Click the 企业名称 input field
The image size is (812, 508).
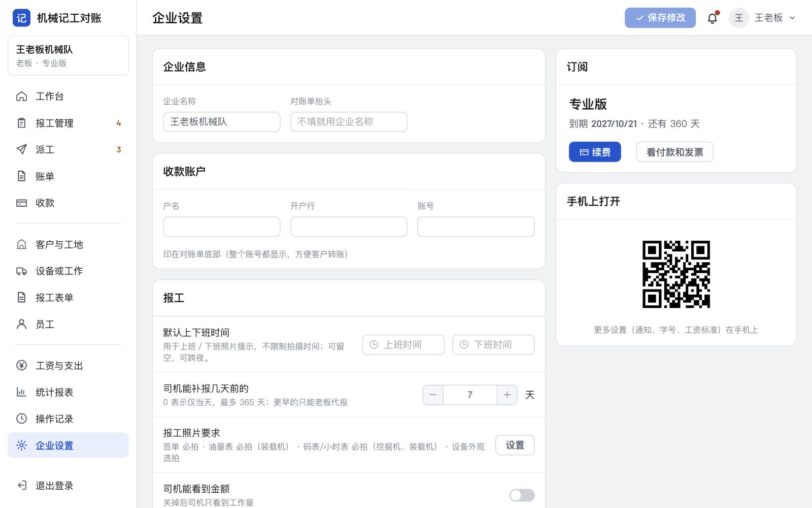[x=221, y=122]
